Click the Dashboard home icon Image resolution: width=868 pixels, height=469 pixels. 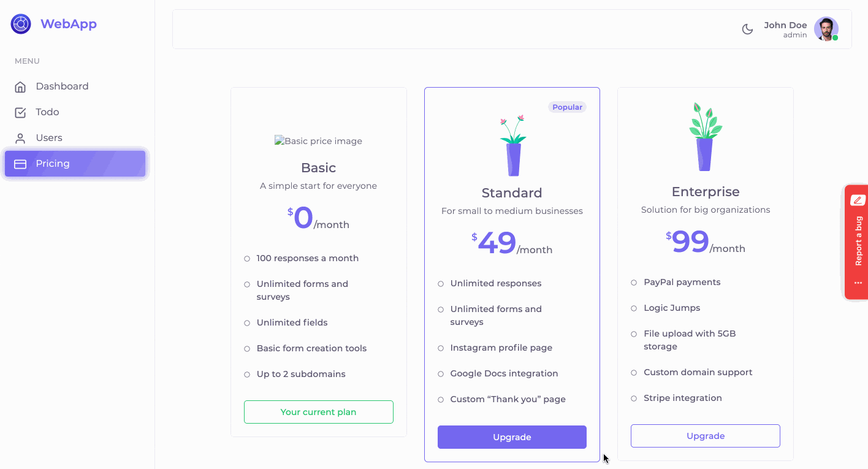[20, 87]
